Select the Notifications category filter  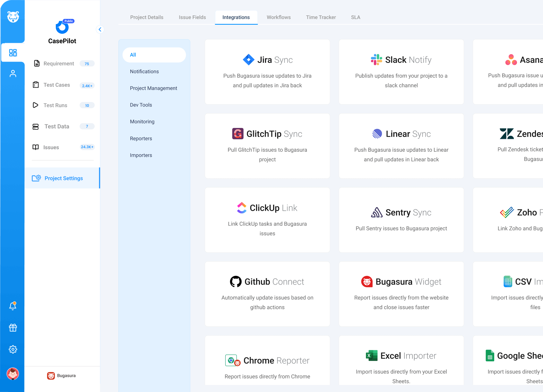[144, 72]
